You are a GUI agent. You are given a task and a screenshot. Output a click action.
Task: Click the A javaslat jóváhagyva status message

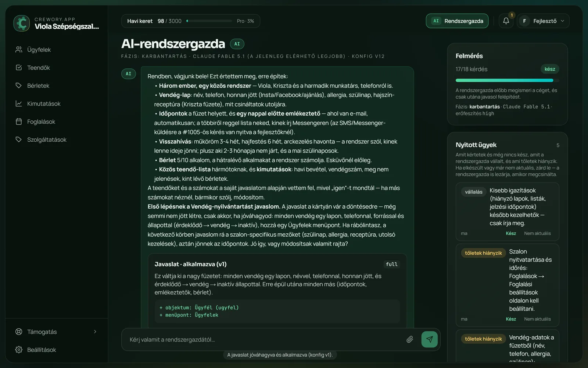[x=280, y=355]
